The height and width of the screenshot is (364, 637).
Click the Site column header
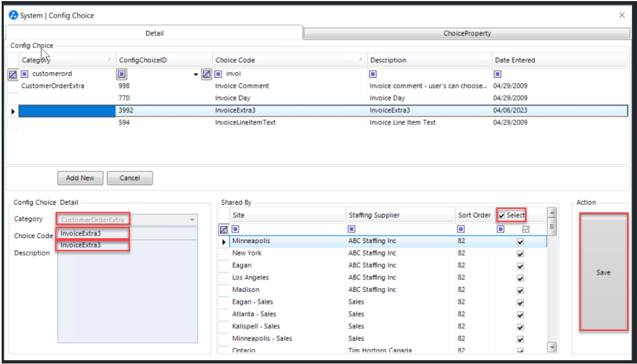pos(288,215)
